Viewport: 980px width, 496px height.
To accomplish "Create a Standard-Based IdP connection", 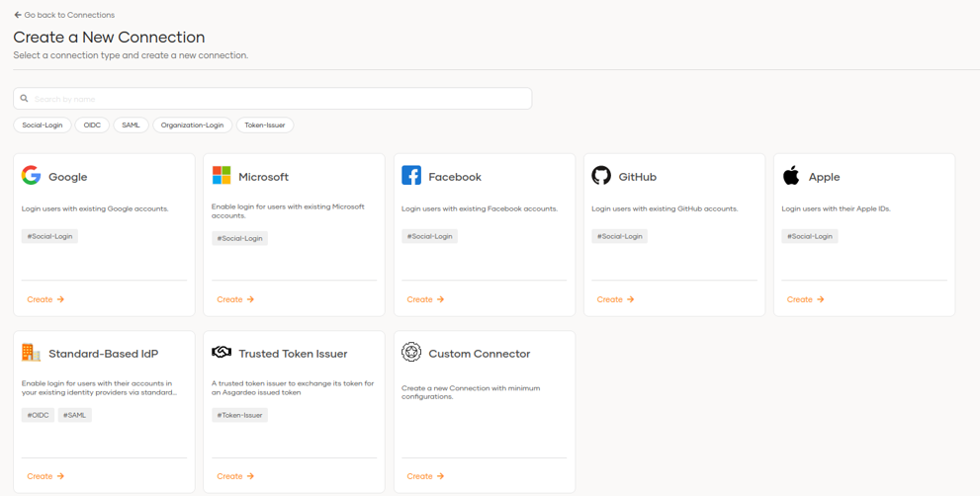I will 45,476.
